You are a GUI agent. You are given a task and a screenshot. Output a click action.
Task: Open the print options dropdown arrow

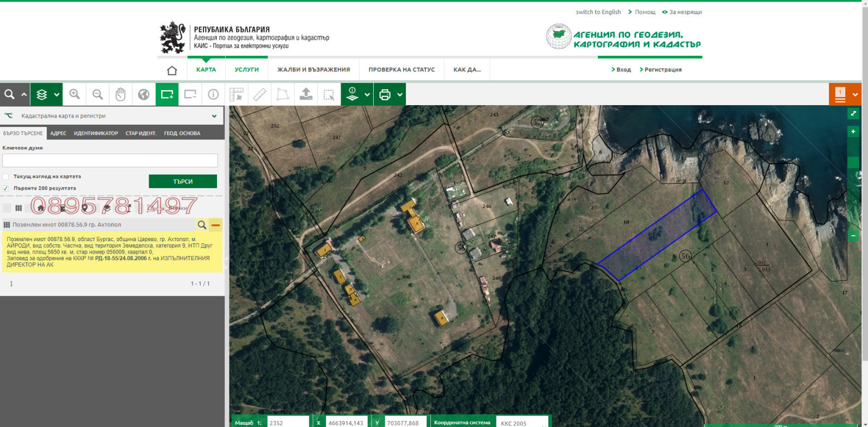pos(400,95)
